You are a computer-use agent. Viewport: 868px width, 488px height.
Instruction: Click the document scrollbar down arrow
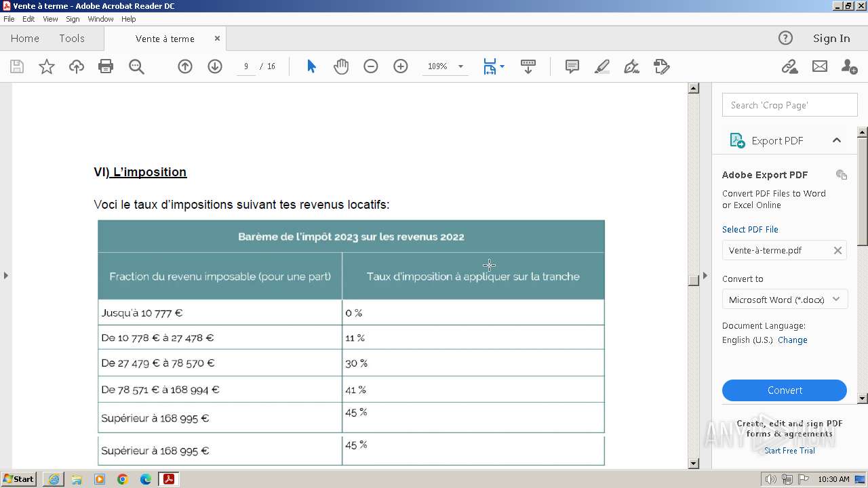pos(693,464)
